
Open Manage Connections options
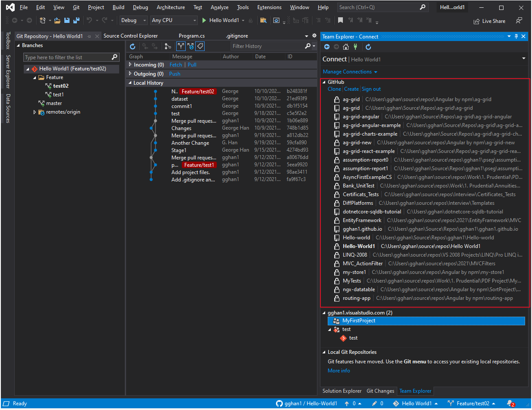pyautogui.click(x=348, y=72)
